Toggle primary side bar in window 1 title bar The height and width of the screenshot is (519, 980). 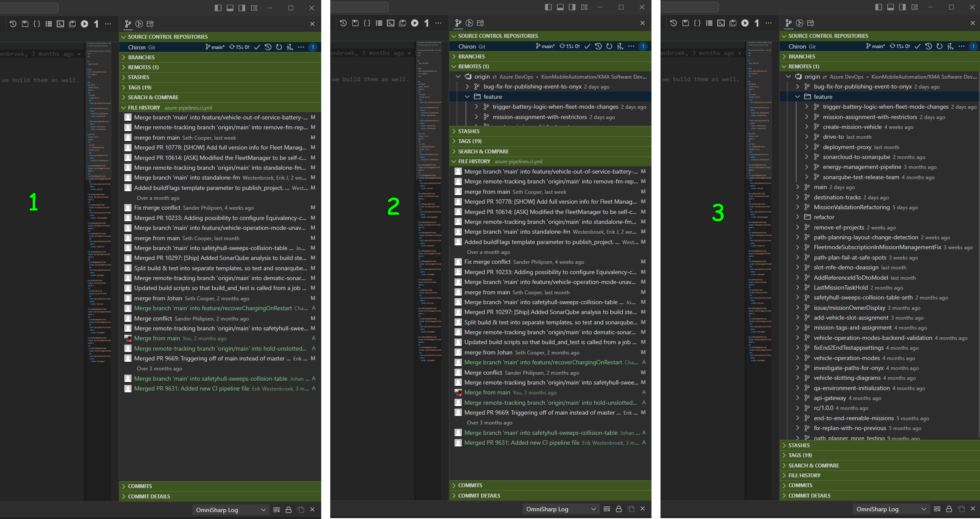tap(218, 8)
